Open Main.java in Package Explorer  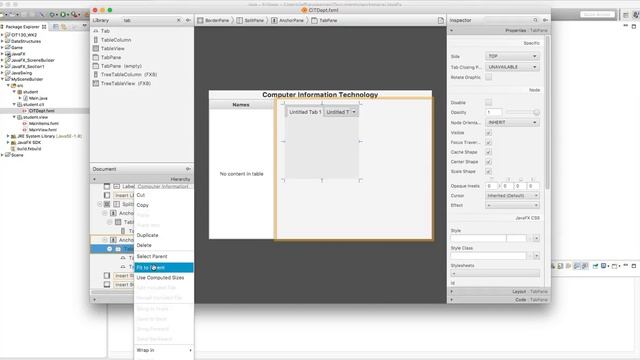point(38,98)
